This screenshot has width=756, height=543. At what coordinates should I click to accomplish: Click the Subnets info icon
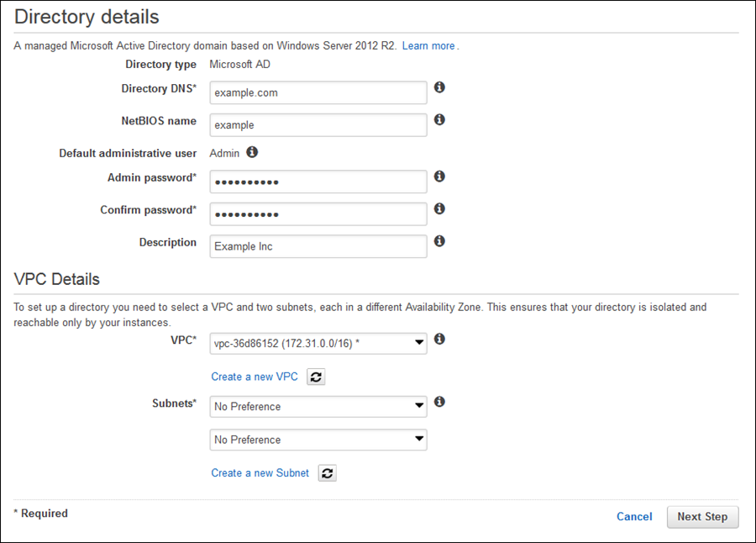click(439, 402)
